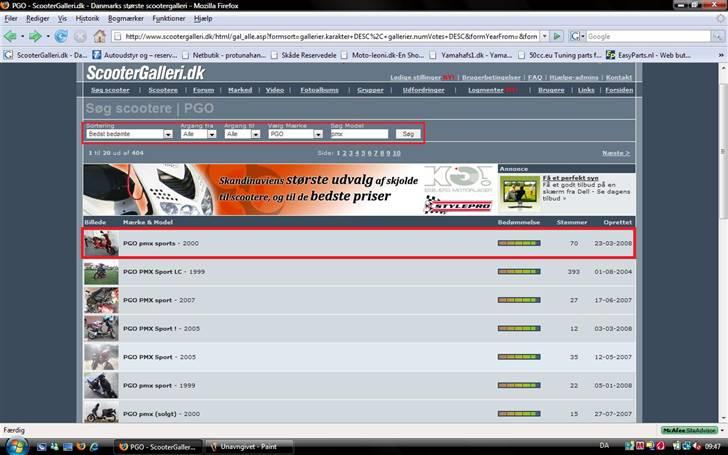The width and height of the screenshot is (728, 455).
Task: Click the browser Back arrow button
Action: tap(10, 36)
